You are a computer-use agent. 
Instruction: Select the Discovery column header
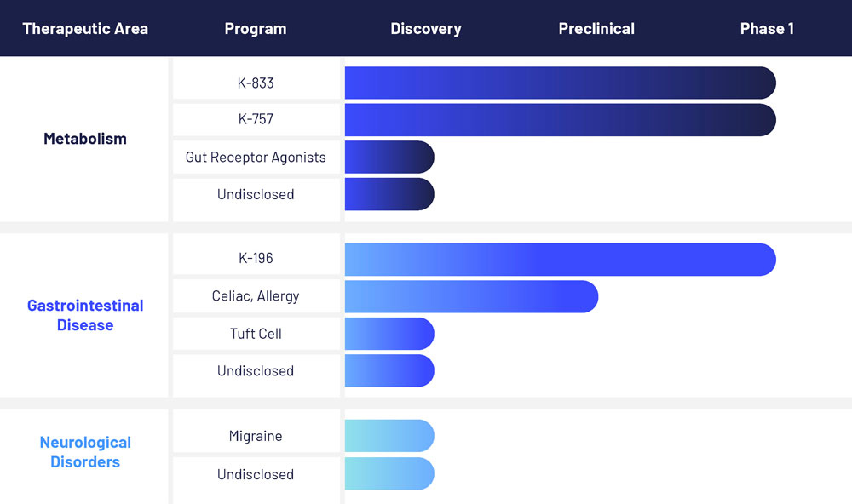[426, 29]
